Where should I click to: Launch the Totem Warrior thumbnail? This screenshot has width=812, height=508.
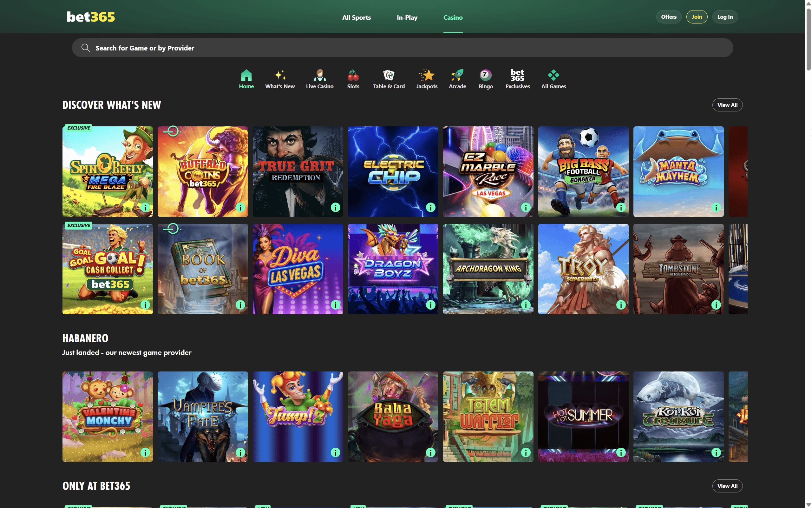pyautogui.click(x=488, y=416)
